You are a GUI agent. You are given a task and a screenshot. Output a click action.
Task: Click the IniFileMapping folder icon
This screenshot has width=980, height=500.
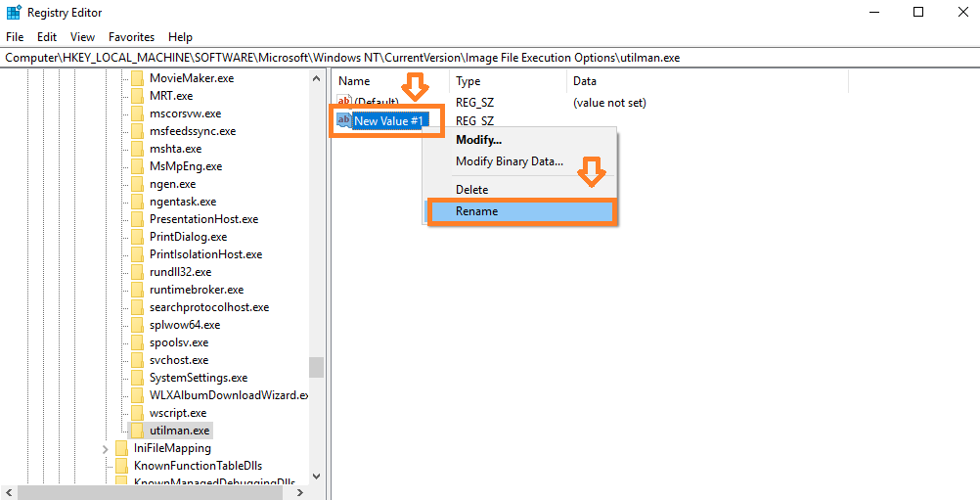click(x=121, y=448)
